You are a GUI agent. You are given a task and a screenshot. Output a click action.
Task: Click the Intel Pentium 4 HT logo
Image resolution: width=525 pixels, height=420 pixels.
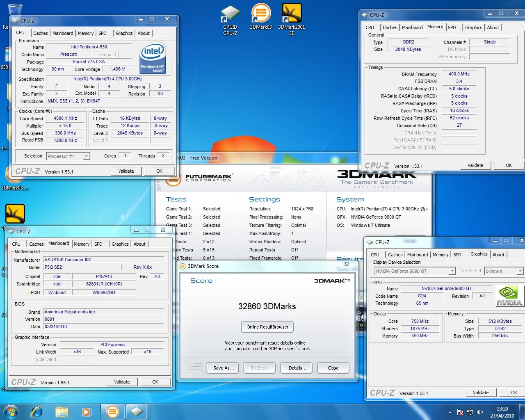pyautogui.click(x=153, y=58)
